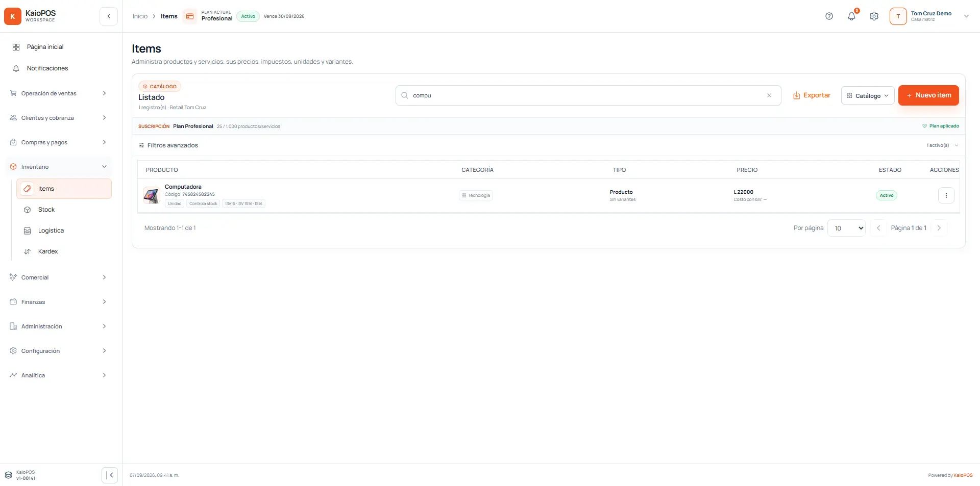Open Página inicial in the sidebar

(61, 47)
